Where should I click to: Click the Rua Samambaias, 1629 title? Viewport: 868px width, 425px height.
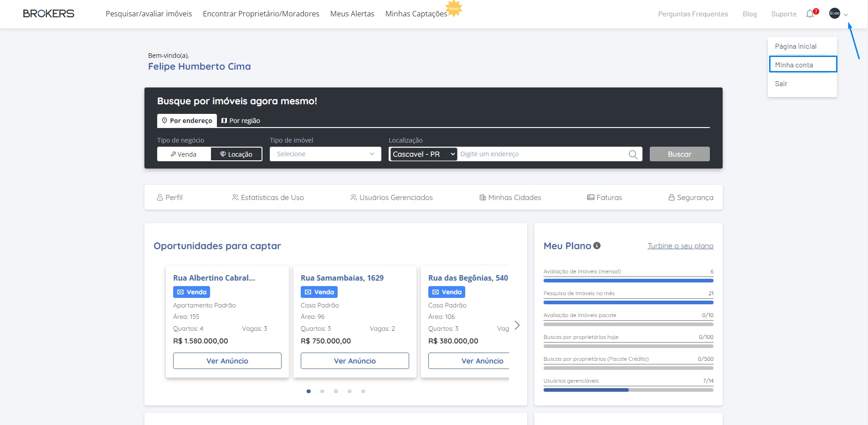coord(342,278)
